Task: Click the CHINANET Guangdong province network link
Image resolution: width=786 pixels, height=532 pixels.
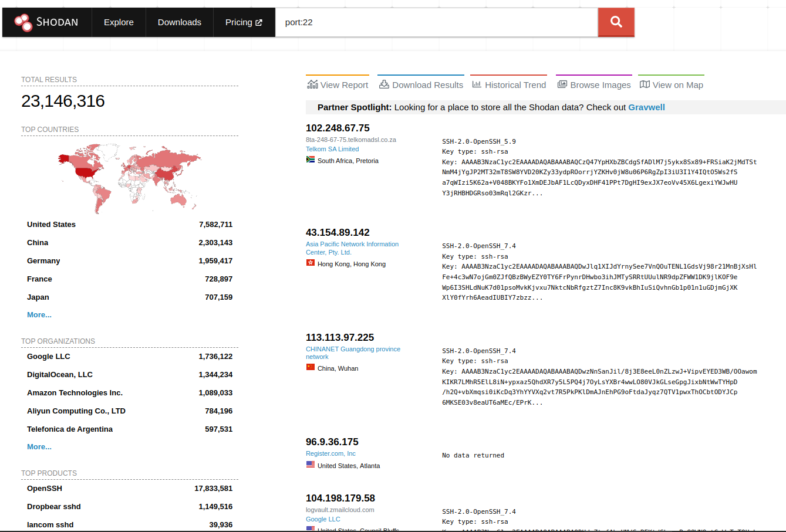Action: (x=352, y=352)
